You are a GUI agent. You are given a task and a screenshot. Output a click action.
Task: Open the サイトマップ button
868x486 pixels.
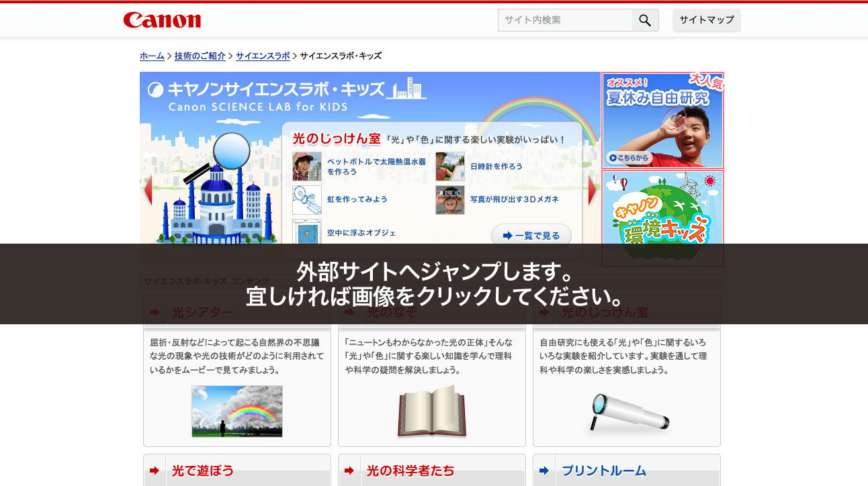(707, 20)
